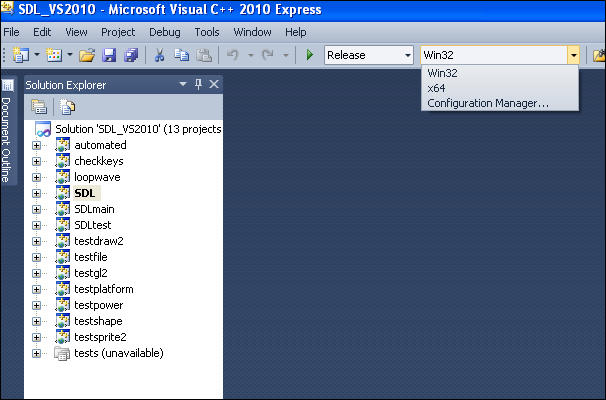
Task: Expand the automated project node
Action: coord(36,145)
